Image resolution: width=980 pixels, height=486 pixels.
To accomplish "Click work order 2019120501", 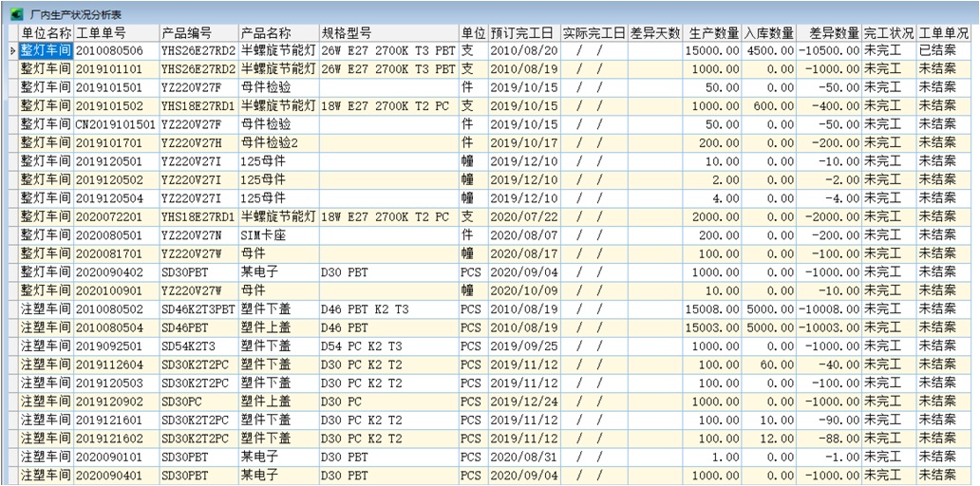I will pyautogui.click(x=117, y=161).
